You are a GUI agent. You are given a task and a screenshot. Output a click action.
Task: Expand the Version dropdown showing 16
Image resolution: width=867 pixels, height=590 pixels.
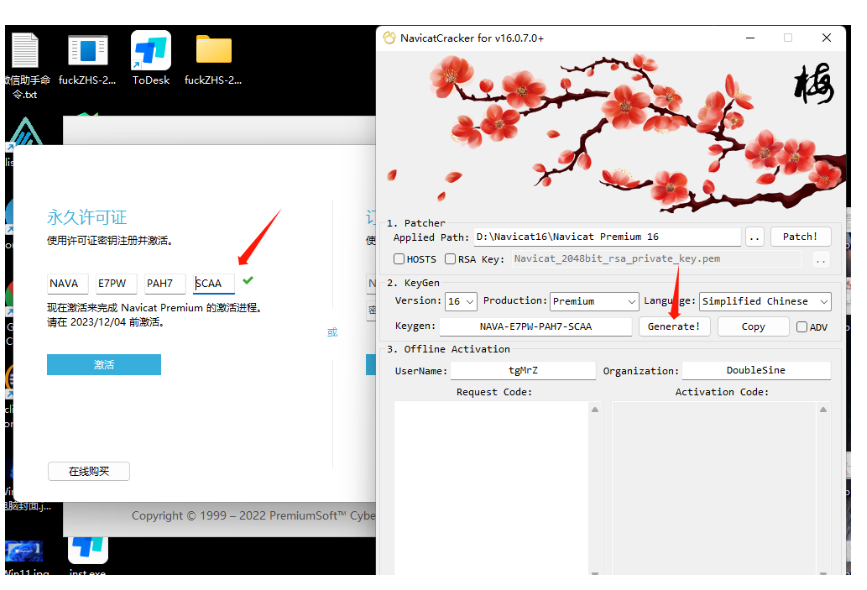click(461, 301)
